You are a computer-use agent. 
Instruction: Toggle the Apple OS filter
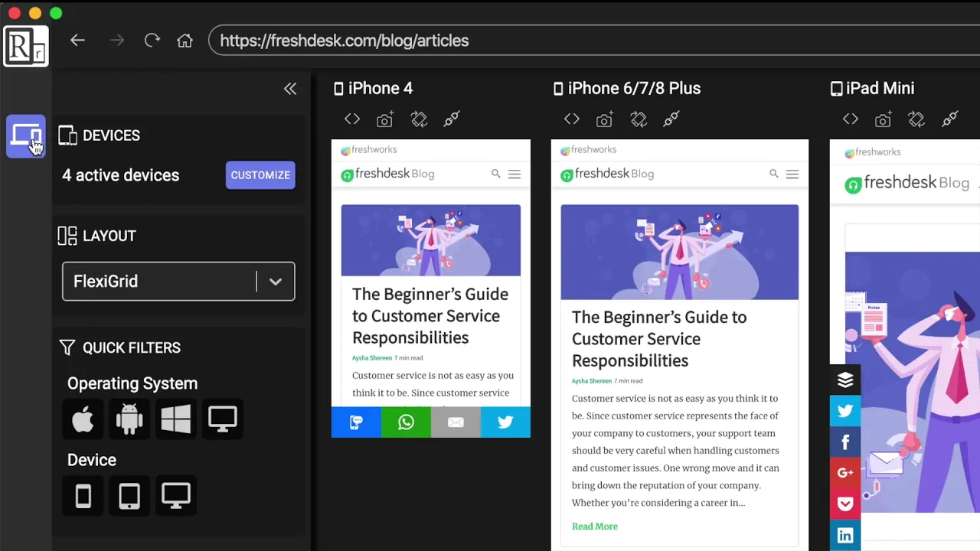coord(83,419)
